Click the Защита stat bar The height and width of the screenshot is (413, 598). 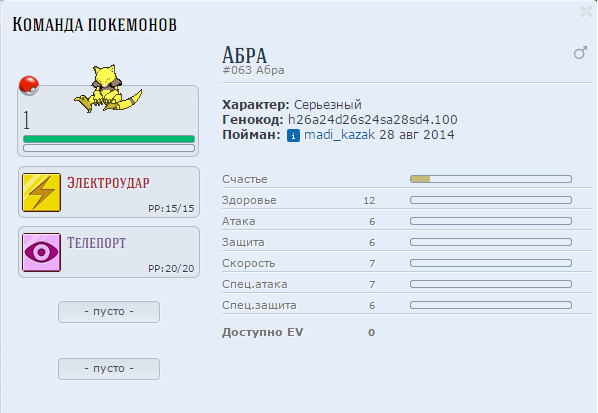click(x=491, y=242)
